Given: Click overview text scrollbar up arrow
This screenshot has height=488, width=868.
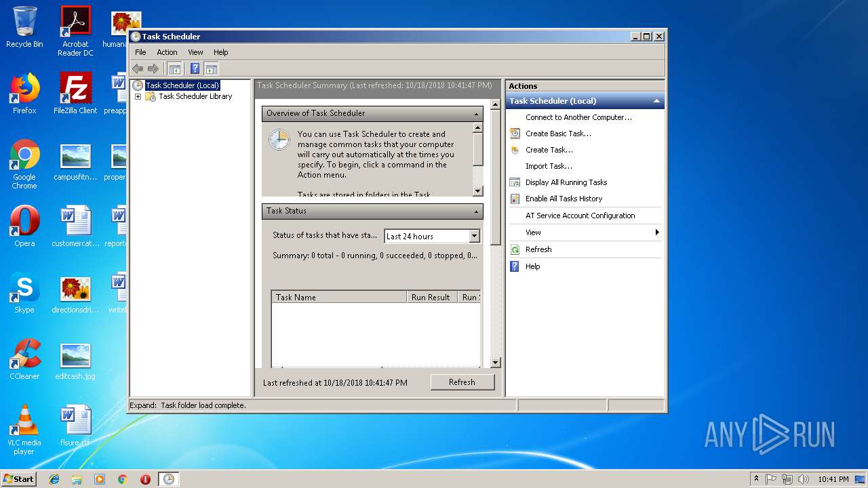Looking at the screenshot, I should click(477, 127).
